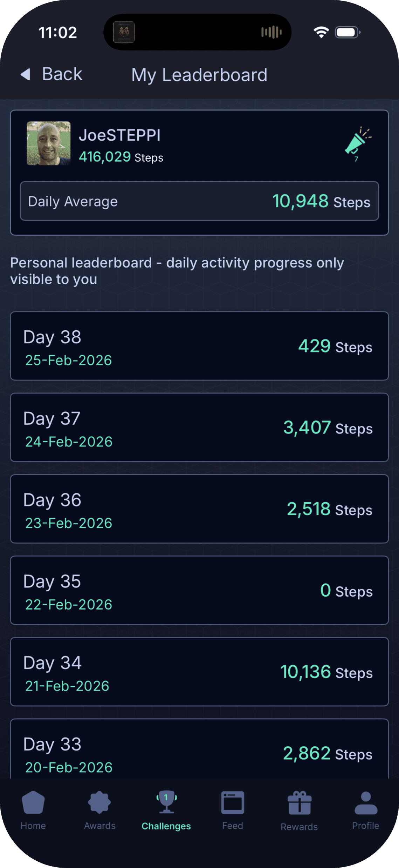
Task: Tap the Back text label
Action: point(62,74)
